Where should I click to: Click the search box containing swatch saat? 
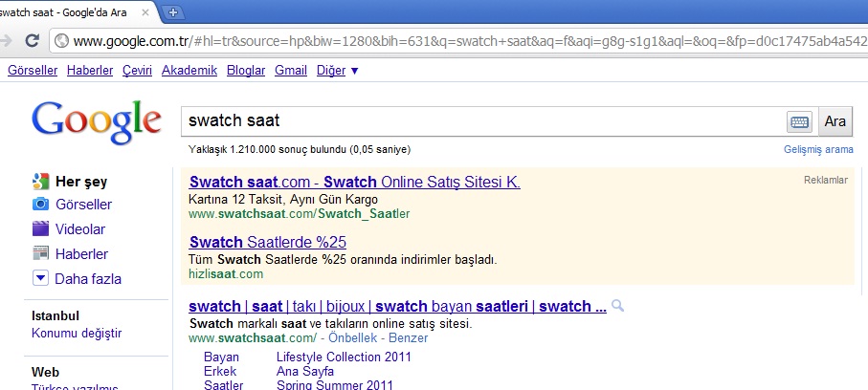pyautogui.click(x=479, y=121)
